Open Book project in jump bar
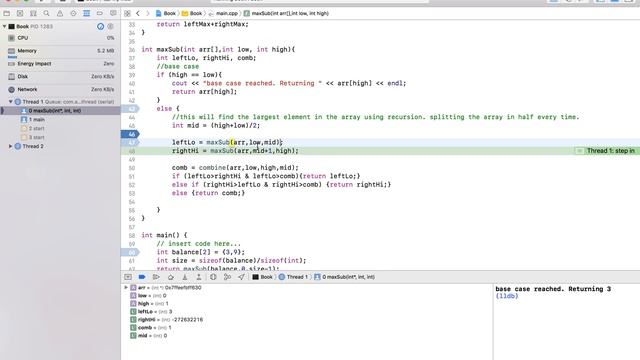The height and width of the screenshot is (360, 640). click(166, 13)
